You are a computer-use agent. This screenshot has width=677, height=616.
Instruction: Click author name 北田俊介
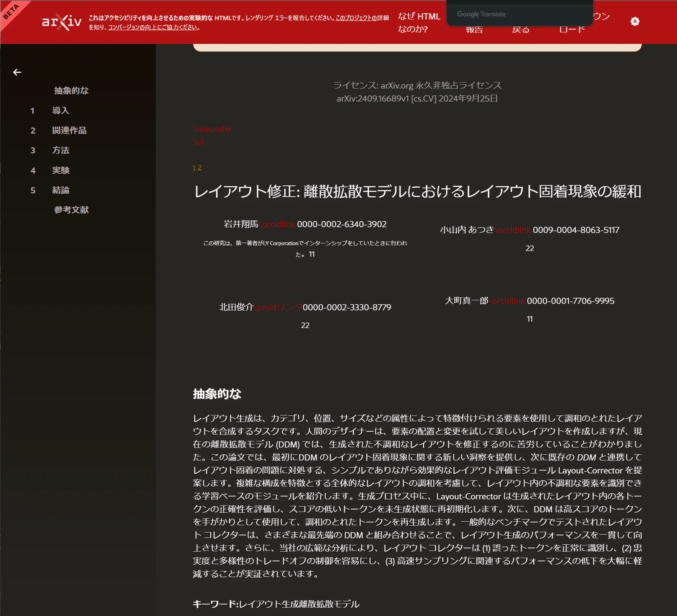[236, 307]
